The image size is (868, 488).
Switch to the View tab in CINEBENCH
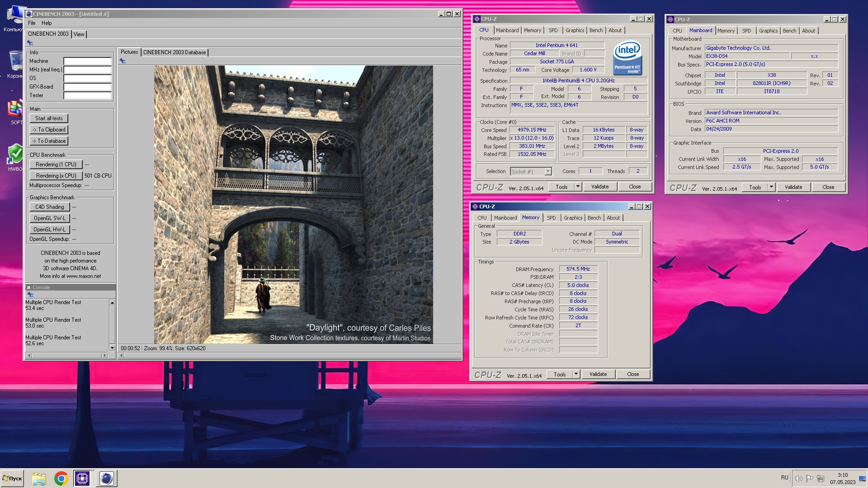click(x=79, y=34)
